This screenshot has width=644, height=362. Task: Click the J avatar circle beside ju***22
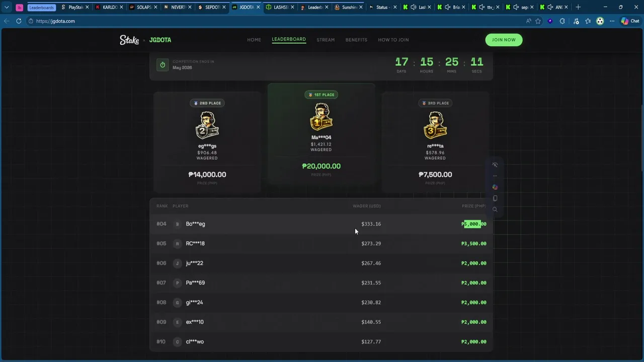(x=177, y=263)
